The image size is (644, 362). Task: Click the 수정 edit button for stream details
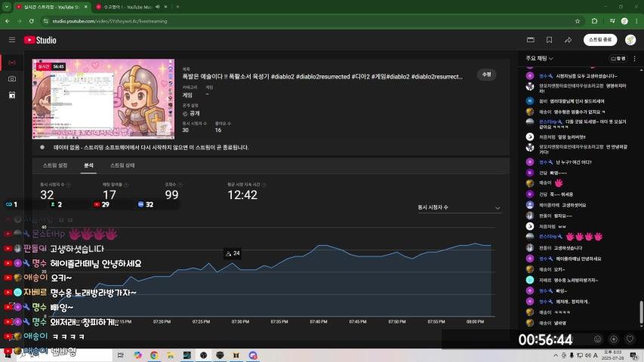coord(487,75)
